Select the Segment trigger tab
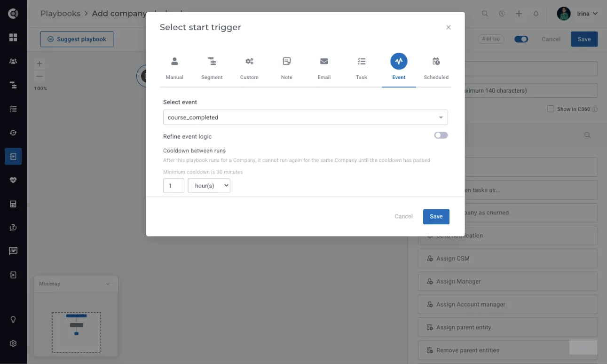607x364 pixels. click(212, 68)
